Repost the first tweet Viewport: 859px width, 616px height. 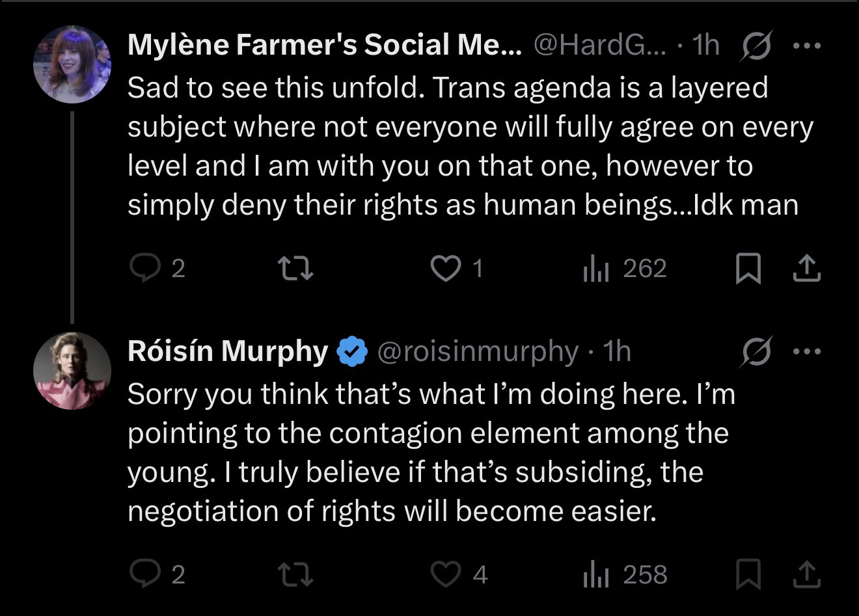pos(295,268)
